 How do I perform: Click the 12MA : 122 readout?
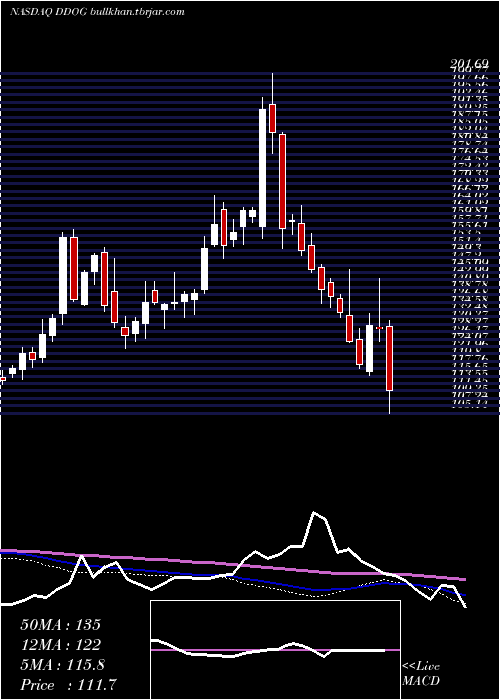60,645
